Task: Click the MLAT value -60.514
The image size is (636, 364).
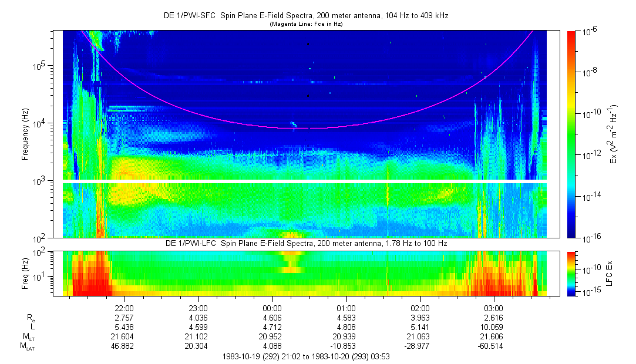Action: pyautogui.click(x=493, y=347)
